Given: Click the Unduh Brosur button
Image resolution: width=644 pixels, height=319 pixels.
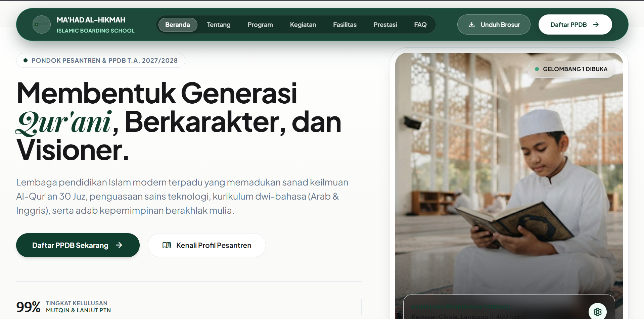Looking at the screenshot, I should pos(494,24).
